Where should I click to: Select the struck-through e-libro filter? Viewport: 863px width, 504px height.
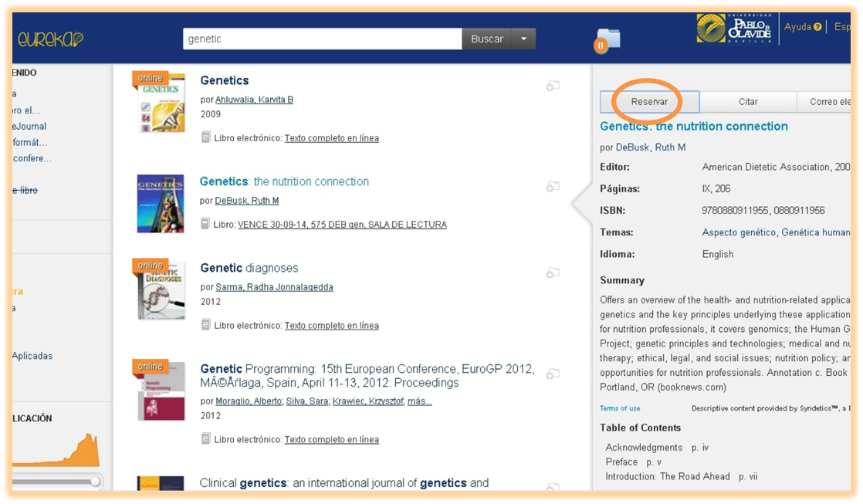point(25,191)
